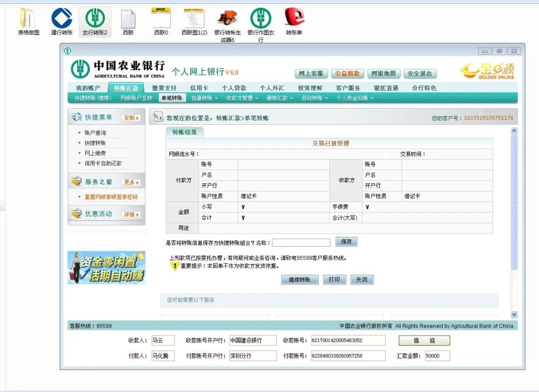The width and height of the screenshot is (539, 392).
Task: Expand the 收款方管理 dropdown
Action: point(242,98)
